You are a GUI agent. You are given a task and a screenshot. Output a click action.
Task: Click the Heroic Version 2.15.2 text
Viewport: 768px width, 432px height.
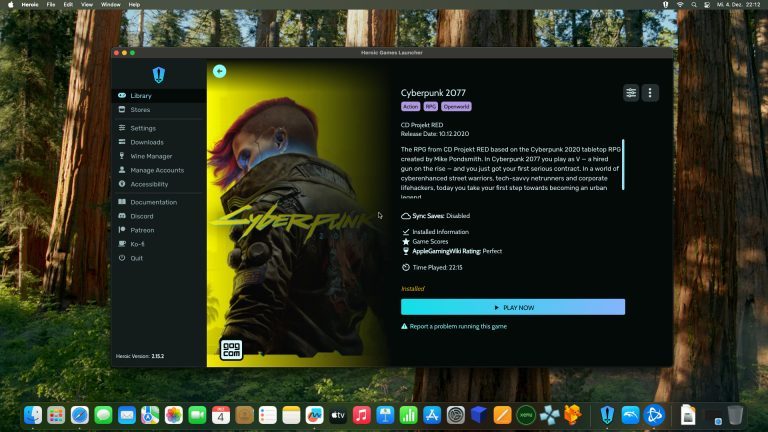[140, 356]
